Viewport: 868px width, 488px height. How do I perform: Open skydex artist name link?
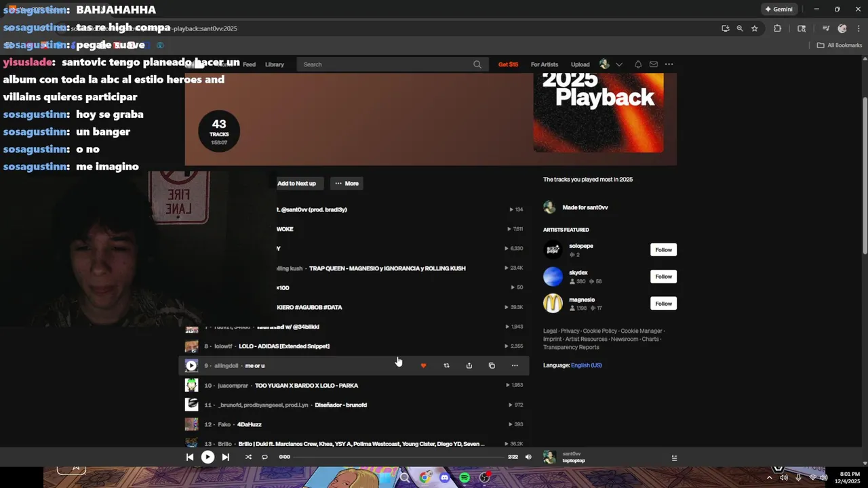tap(578, 272)
